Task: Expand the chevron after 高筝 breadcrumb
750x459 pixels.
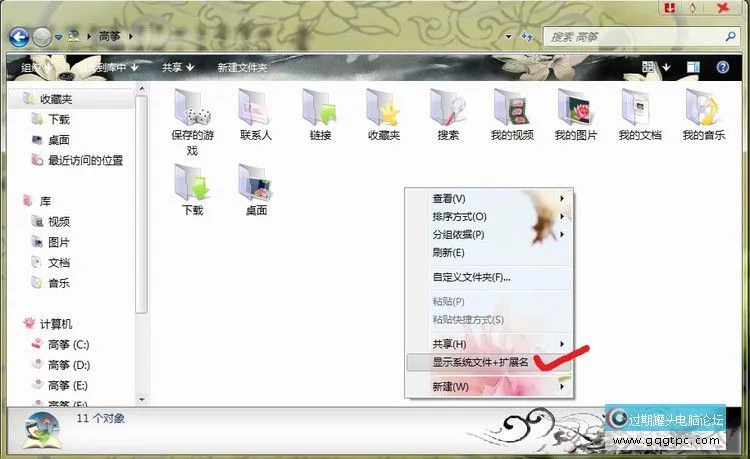Action: click(x=131, y=36)
